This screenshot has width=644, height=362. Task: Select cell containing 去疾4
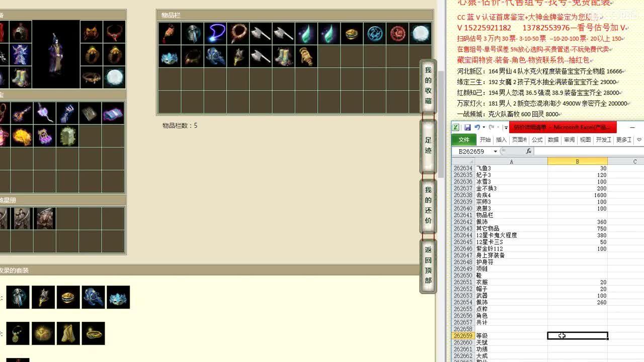(x=511, y=195)
